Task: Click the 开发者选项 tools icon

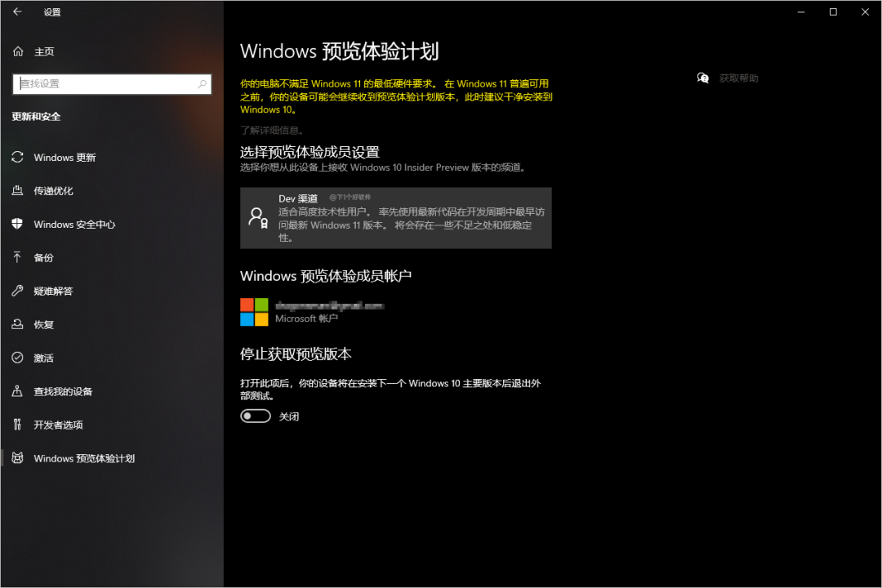Action: point(17,425)
